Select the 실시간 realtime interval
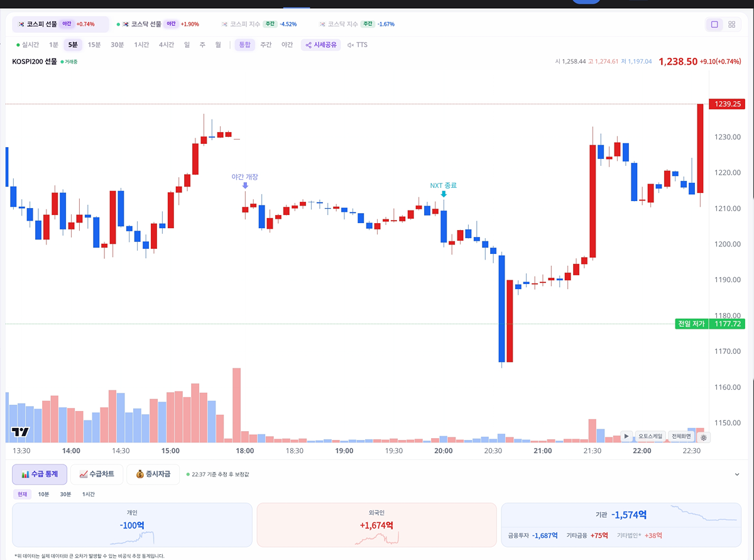 [28, 45]
